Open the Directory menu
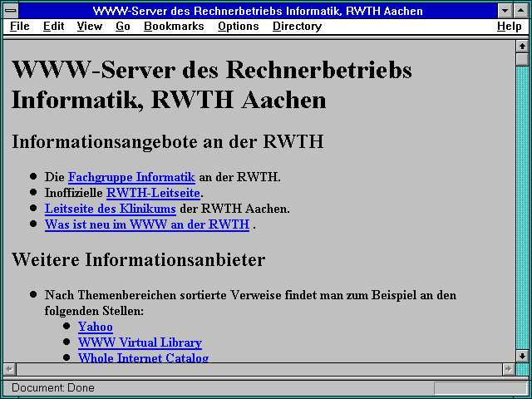 pyautogui.click(x=298, y=26)
